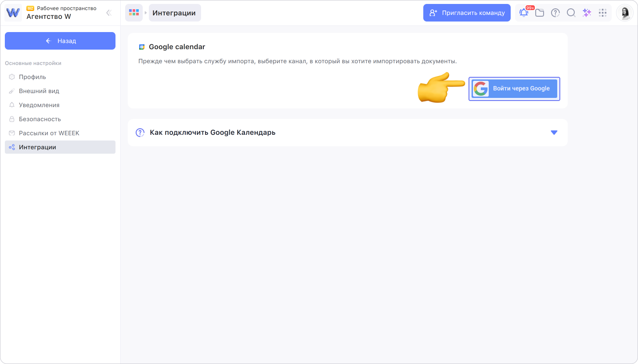This screenshot has width=638, height=364.
Task: Click the colorful services grid icon
Action: 134,13
